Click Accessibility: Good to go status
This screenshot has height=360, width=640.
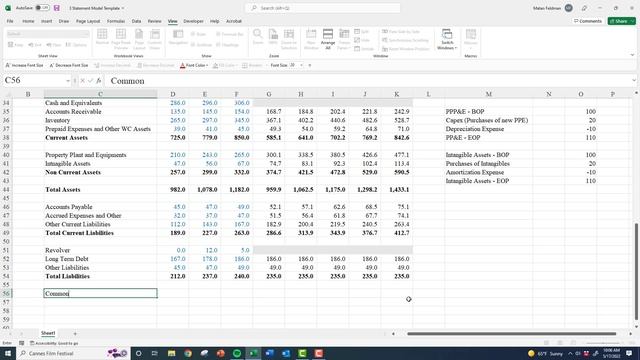coord(54,343)
